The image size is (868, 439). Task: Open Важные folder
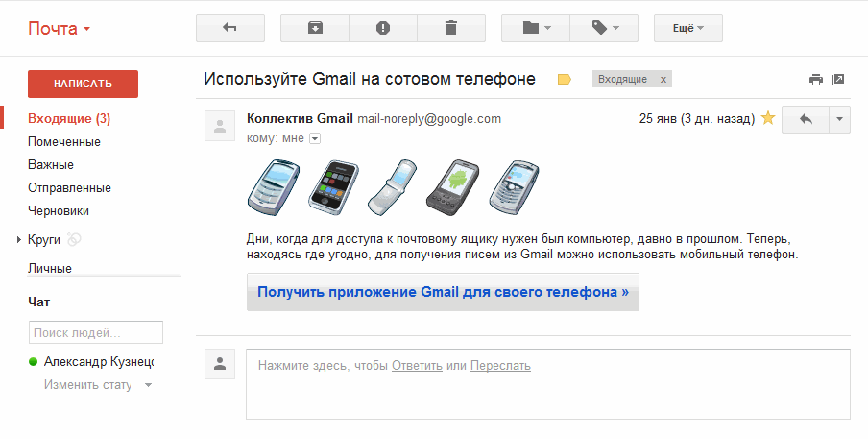click(x=51, y=165)
